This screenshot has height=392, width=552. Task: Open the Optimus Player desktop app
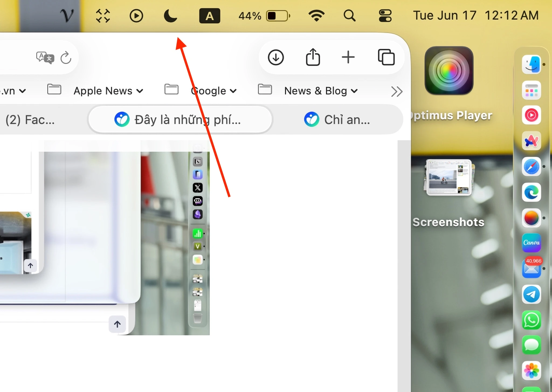click(x=449, y=71)
